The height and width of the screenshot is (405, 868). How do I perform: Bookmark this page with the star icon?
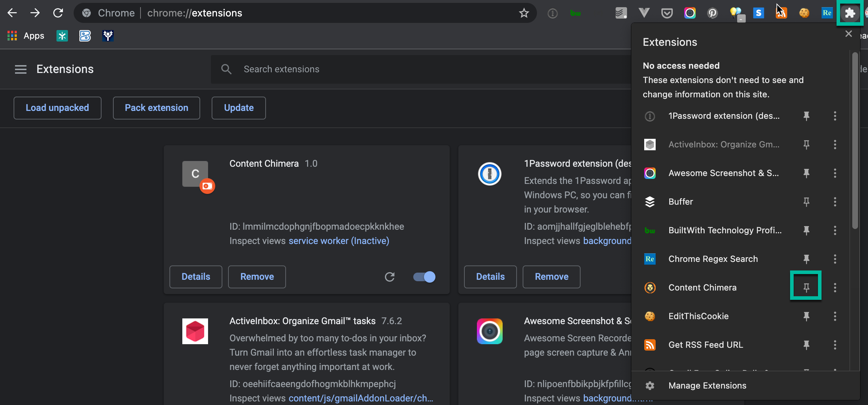[524, 13]
